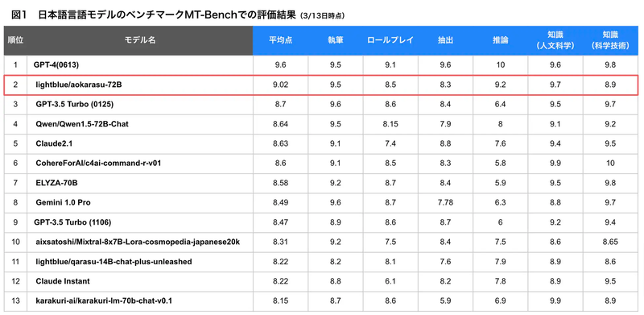Click the 執筆 column header

tap(335, 40)
